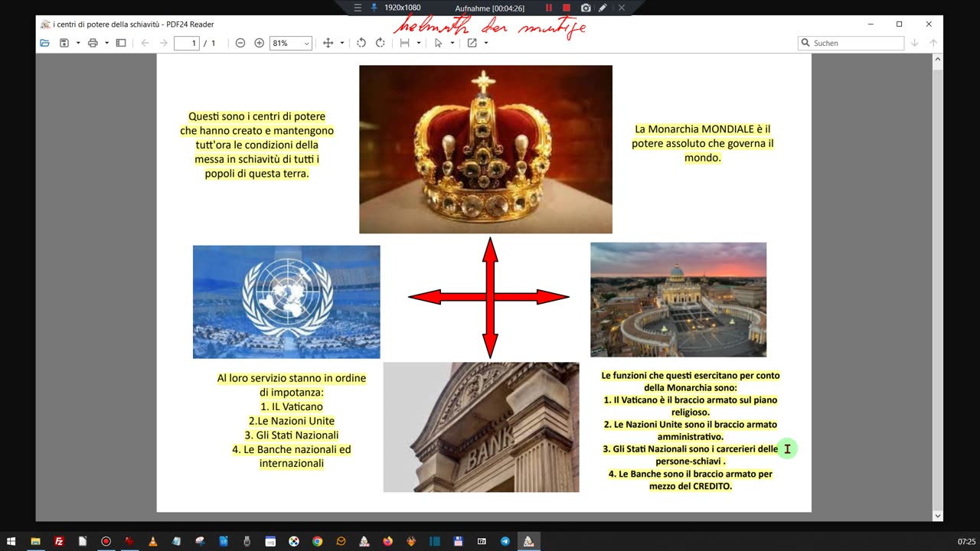
Task: Click the United Nations emblem image
Action: [286, 302]
